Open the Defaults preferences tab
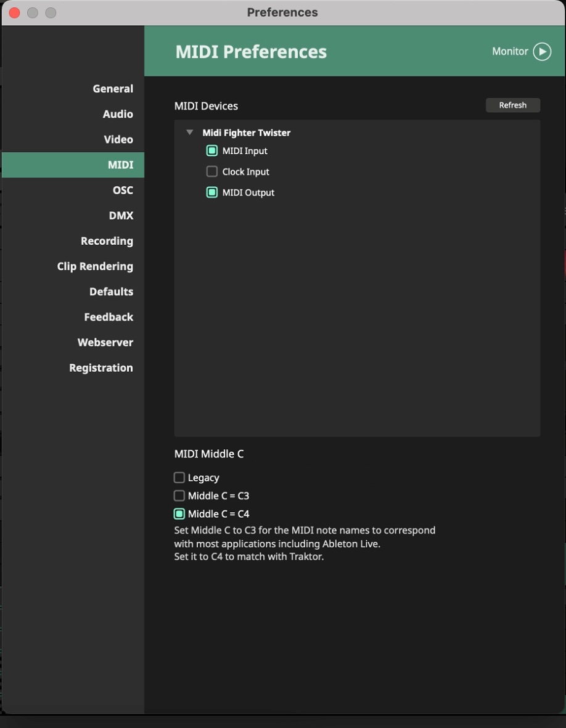Image resolution: width=566 pixels, height=728 pixels. pos(111,292)
